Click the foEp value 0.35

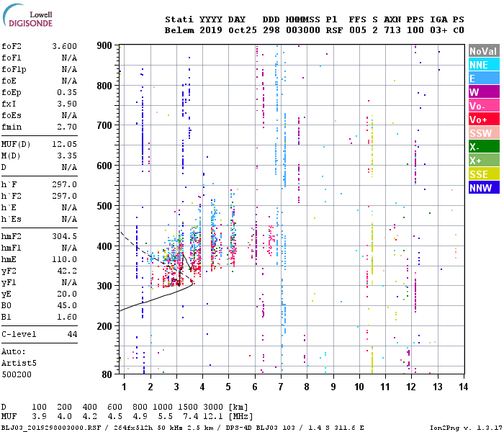[67, 93]
